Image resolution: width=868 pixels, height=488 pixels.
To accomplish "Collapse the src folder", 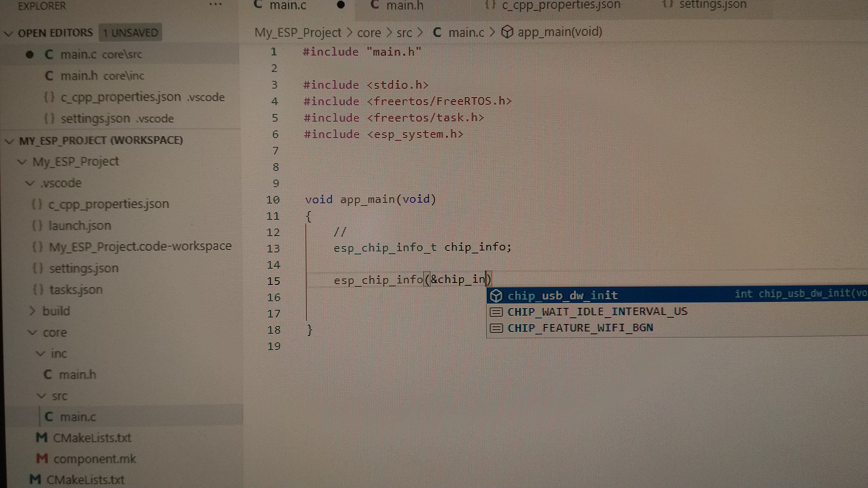I will [x=41, y=396].
